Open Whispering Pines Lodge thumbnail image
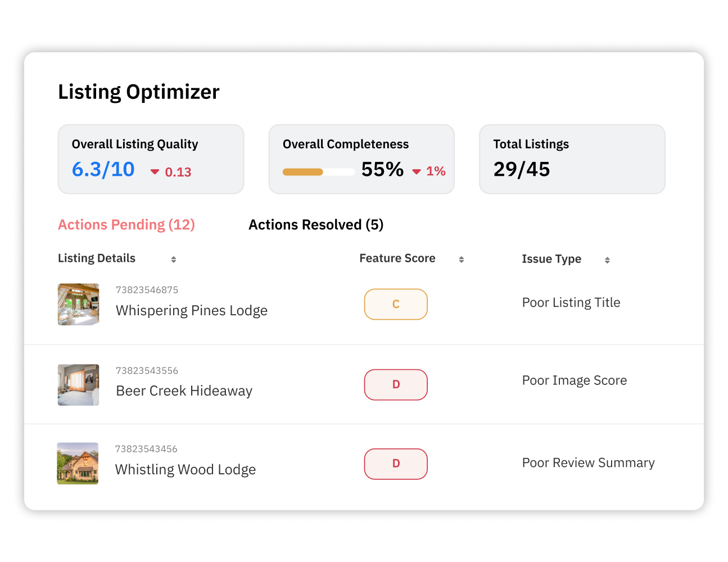This screenshot has width=728, height=562. coord(79,304)
